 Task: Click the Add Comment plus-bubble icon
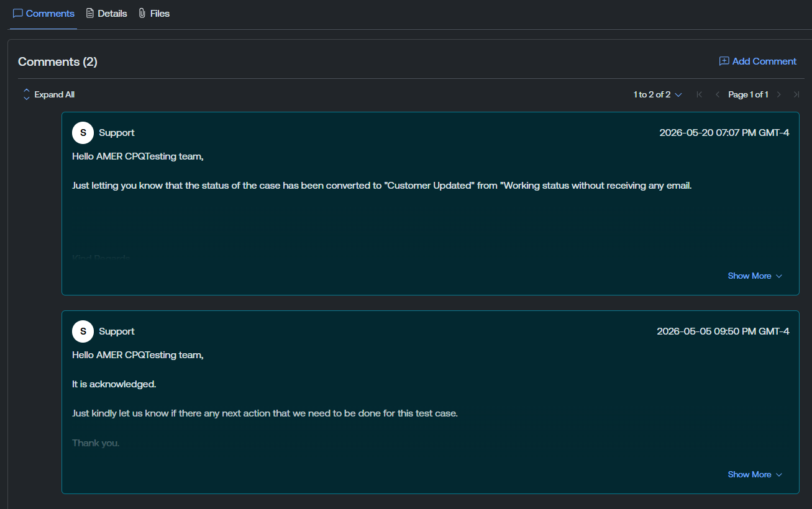click(724, 61)
